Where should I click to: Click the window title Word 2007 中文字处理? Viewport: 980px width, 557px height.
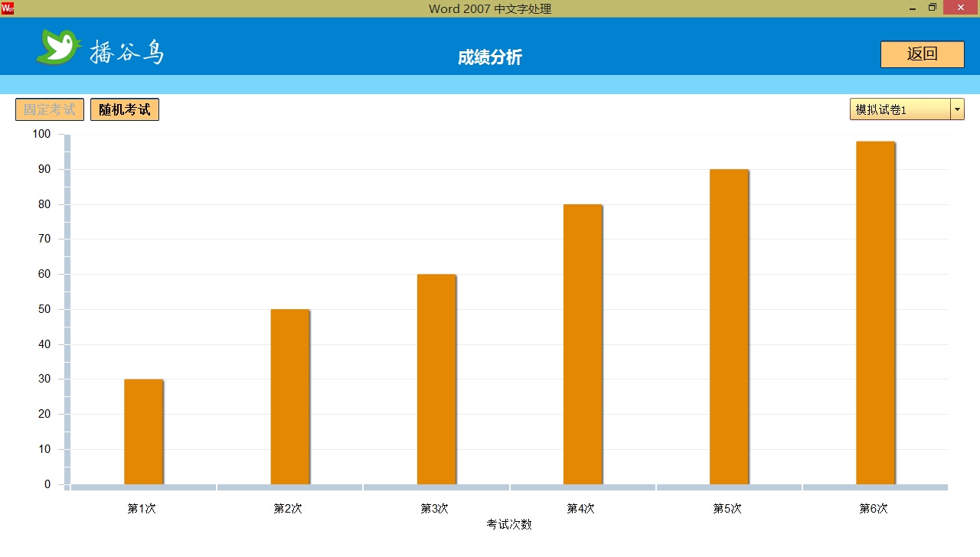pyautogui.click(x=490, y=8)
